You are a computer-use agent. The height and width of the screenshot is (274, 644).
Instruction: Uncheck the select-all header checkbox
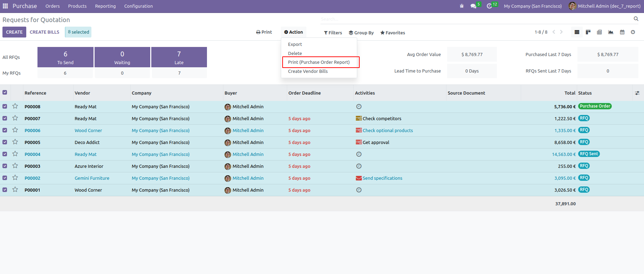coord(5,93)
